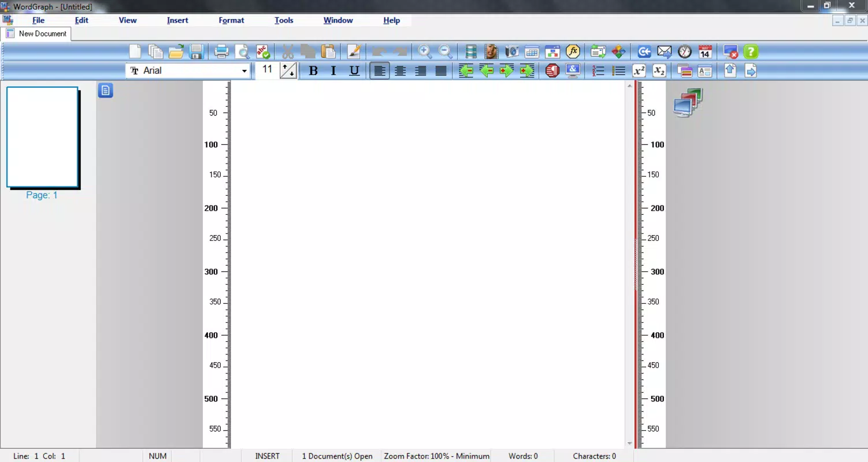Viewport: 868px width, 462px height.
Task: Toggle bold formatting
Action: click(x=313, y=70)
